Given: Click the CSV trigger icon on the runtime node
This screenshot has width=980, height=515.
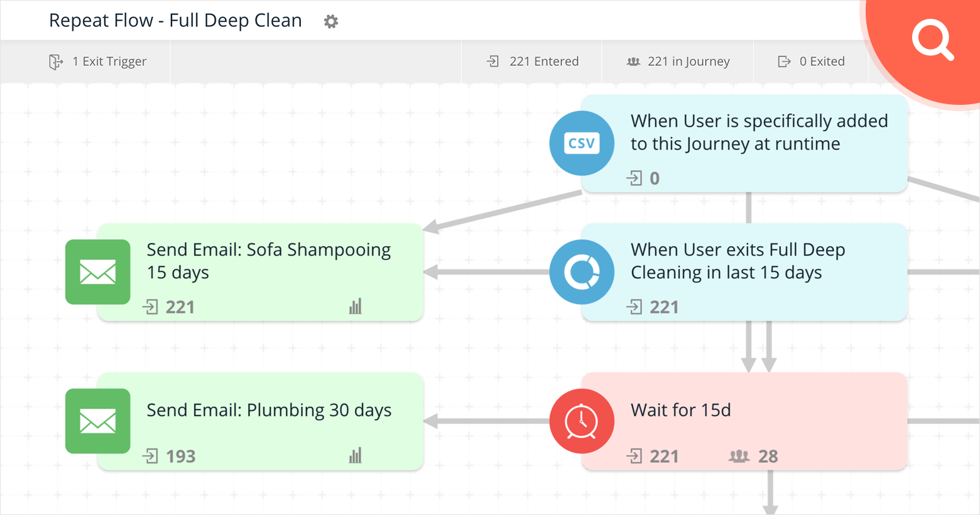Looking at the screenshot, I should (582, 143).
